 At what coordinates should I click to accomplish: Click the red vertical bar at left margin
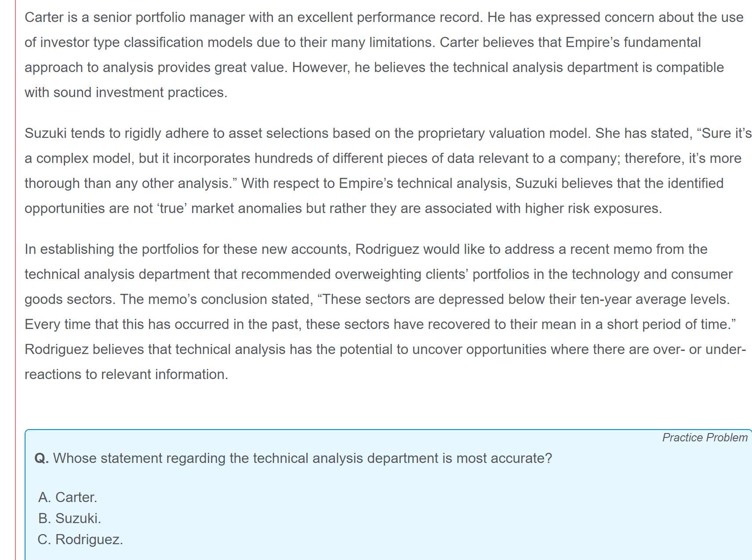[15, 280]
